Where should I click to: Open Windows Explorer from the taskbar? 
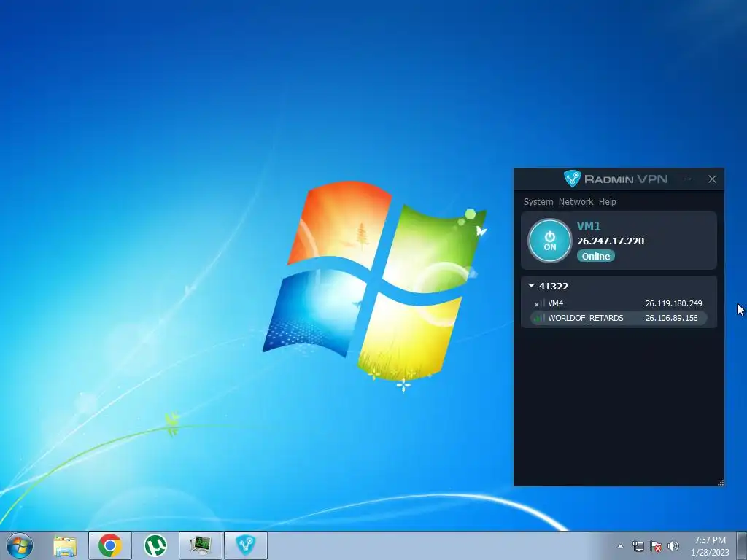(65, 545)
